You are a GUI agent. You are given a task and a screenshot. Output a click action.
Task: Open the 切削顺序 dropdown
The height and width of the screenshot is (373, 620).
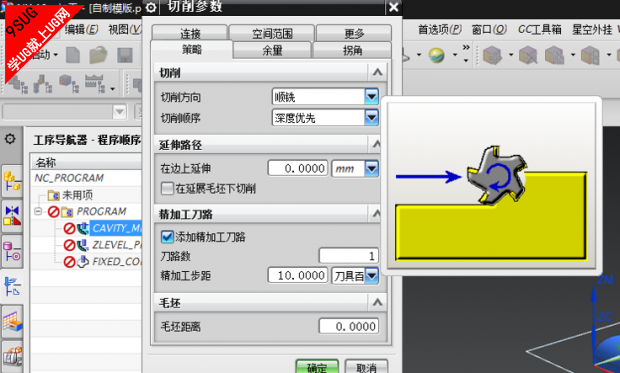click(371, 117)
